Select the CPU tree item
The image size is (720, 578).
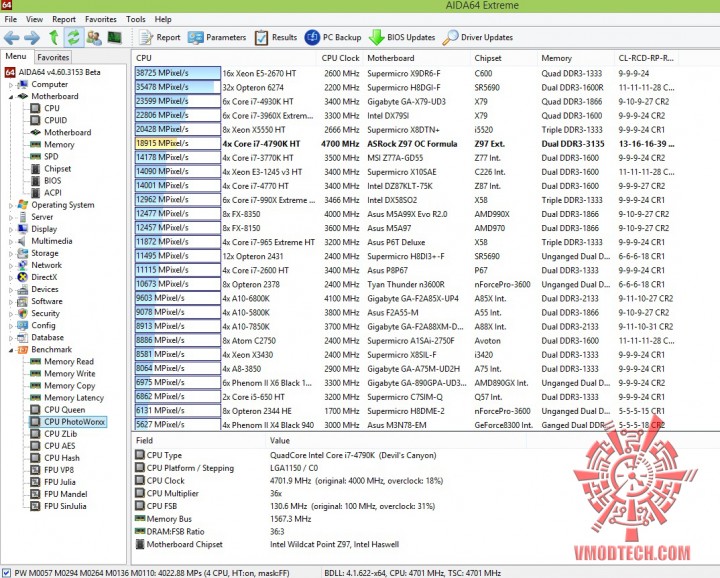point(45,108)
